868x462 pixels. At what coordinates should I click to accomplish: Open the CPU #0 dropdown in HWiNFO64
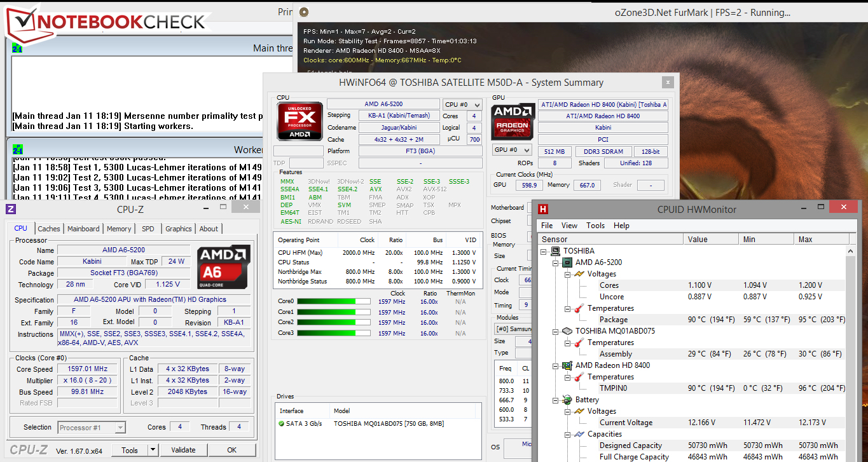tap(462, 104)
